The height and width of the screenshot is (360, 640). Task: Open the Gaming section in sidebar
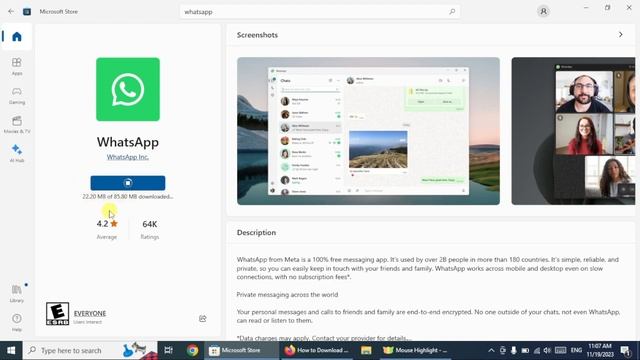point(17,96)
